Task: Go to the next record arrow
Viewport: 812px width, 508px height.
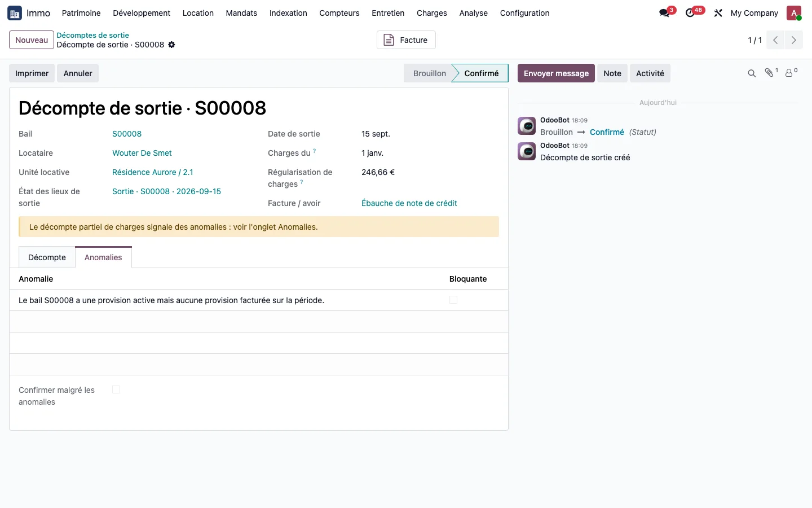Action: (794, 40)
